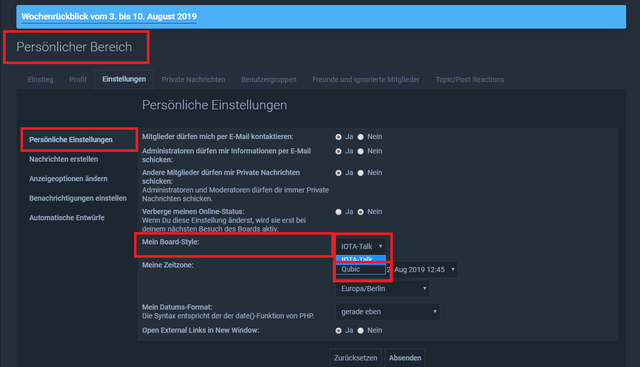Click the Meine Zeitzone label
The width and height of the screenshot is (640, 367).
click(168, 265)
